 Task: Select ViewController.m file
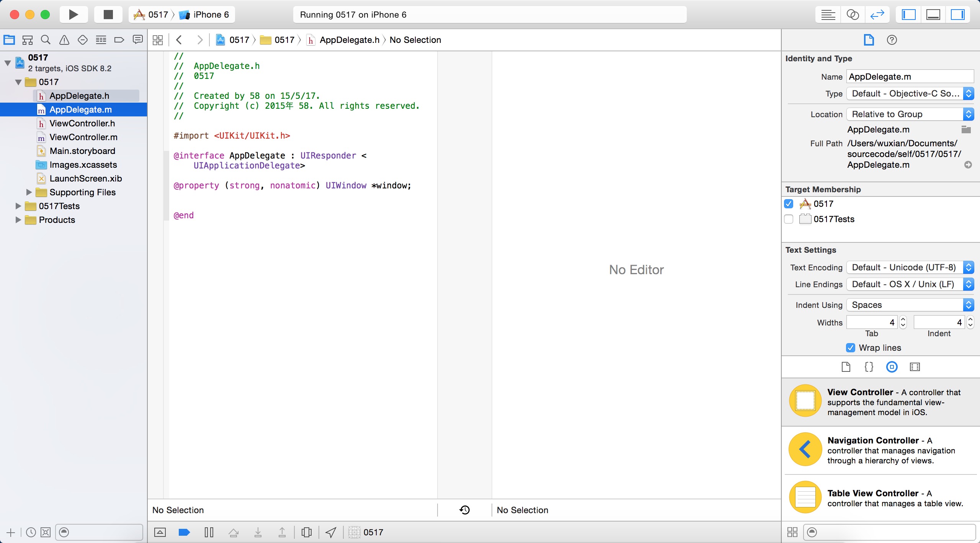(x=73, y=137)
